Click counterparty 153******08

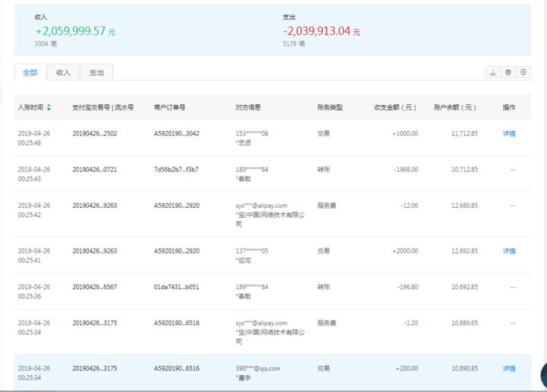[x=252, y=133]
